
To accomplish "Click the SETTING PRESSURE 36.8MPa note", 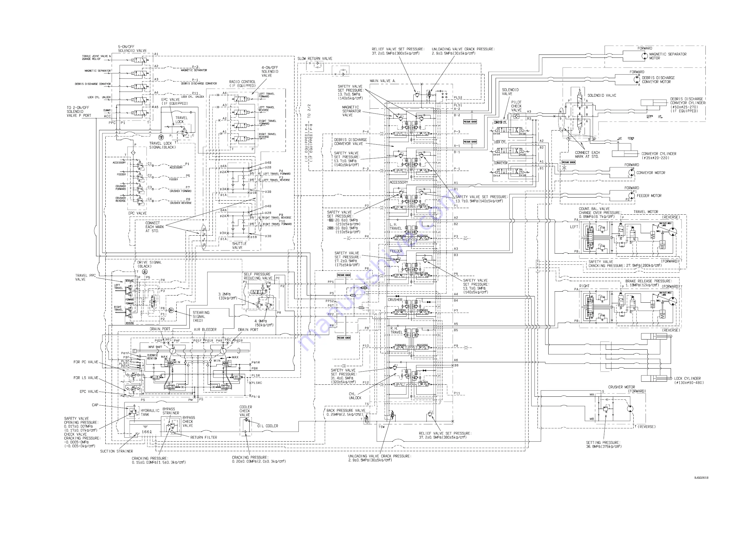I will point(604,444).
